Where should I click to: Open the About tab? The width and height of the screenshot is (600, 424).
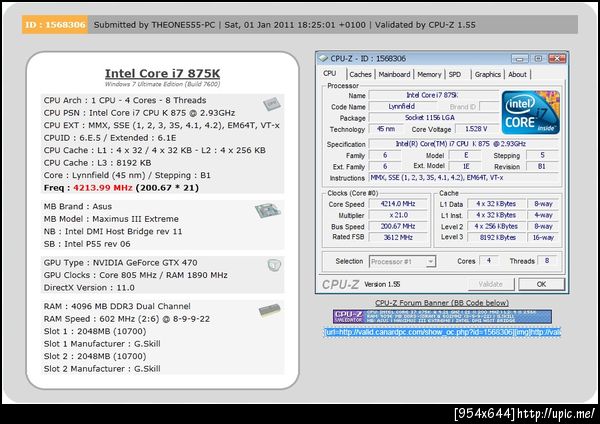pos(517,74)
